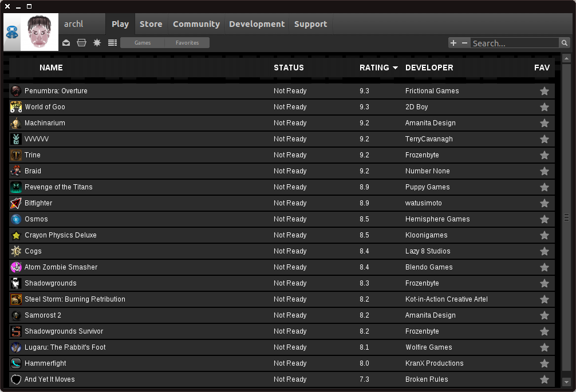Click the scrollbar down arrow
Screen dimensions: 576x392
566,382
